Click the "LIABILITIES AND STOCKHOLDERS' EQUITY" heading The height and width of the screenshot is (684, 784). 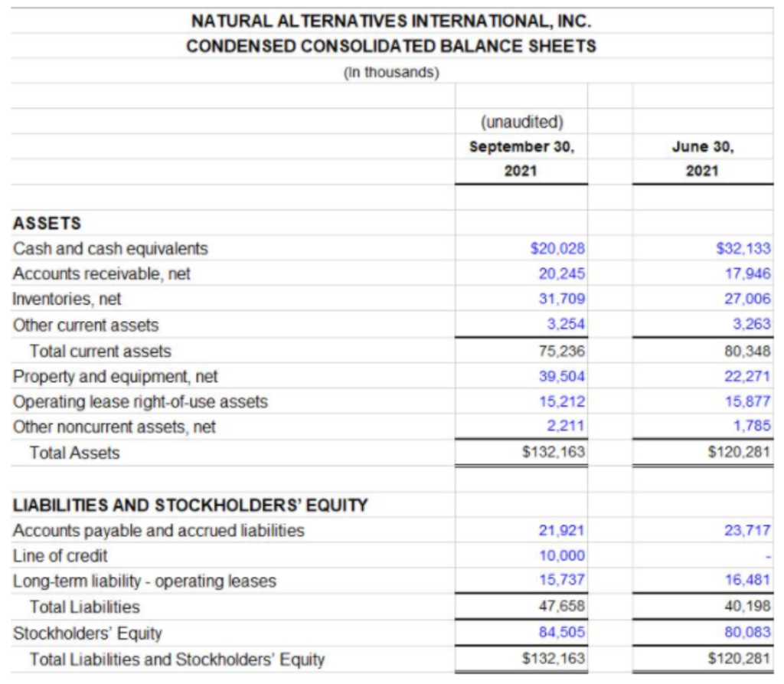191,506
